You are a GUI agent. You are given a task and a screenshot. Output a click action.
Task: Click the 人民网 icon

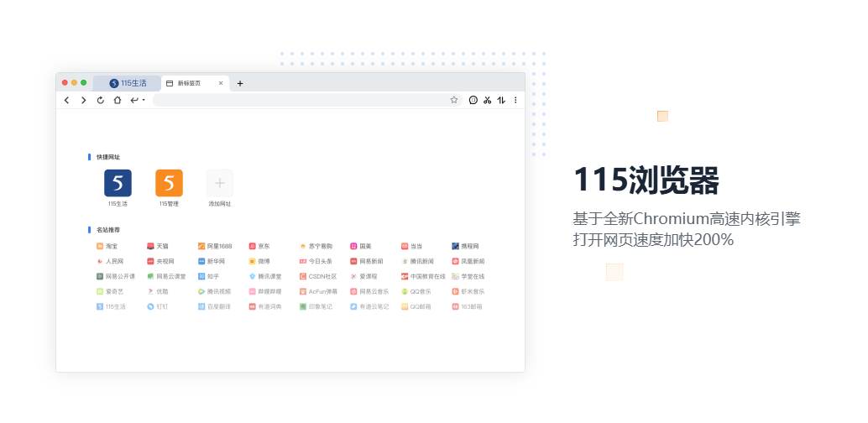[100, 261]
